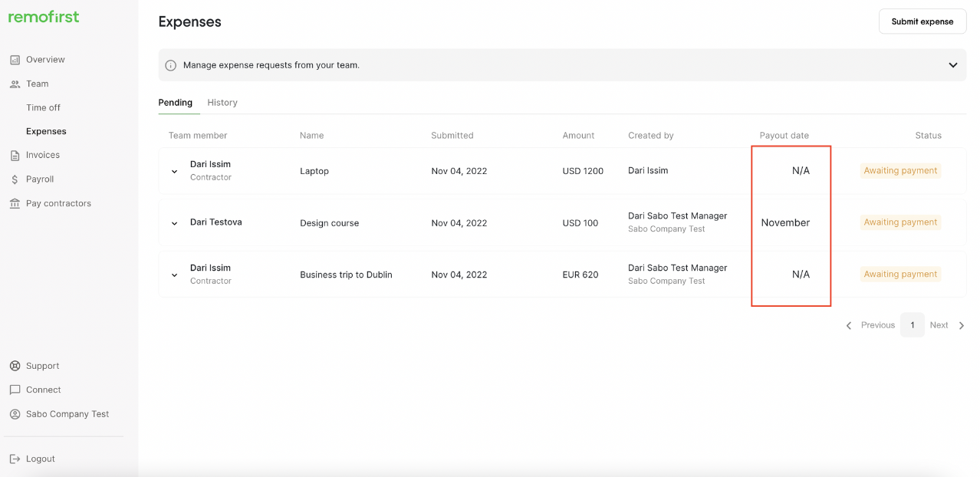Click the Logout arrow icon
This screenshot has height=477, width=980.
click(15, 459)
